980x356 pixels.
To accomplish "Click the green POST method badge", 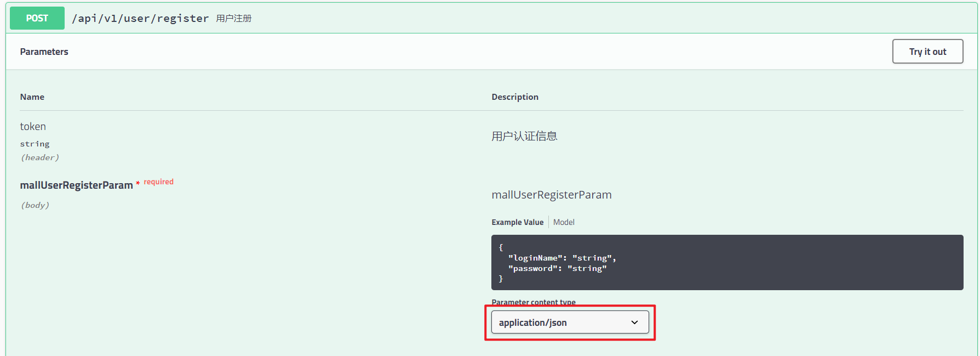I will [x=37, y=18].
